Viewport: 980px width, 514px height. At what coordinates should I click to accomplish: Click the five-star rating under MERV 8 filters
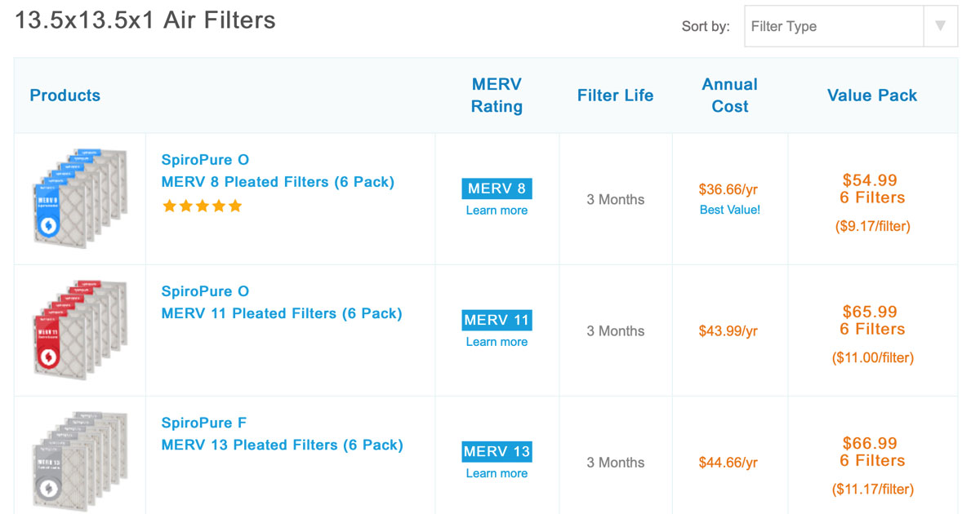pyautogui.click(x=203, y=206)
